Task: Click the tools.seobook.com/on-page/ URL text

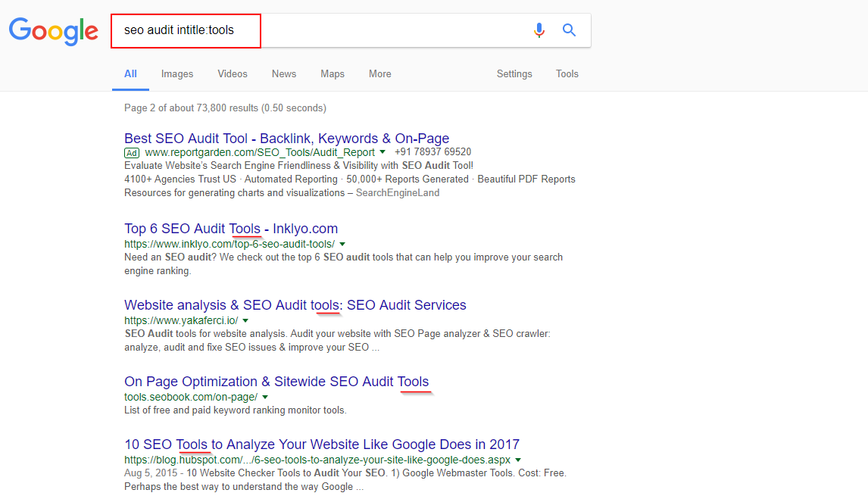Action: (x=191, y=397)
